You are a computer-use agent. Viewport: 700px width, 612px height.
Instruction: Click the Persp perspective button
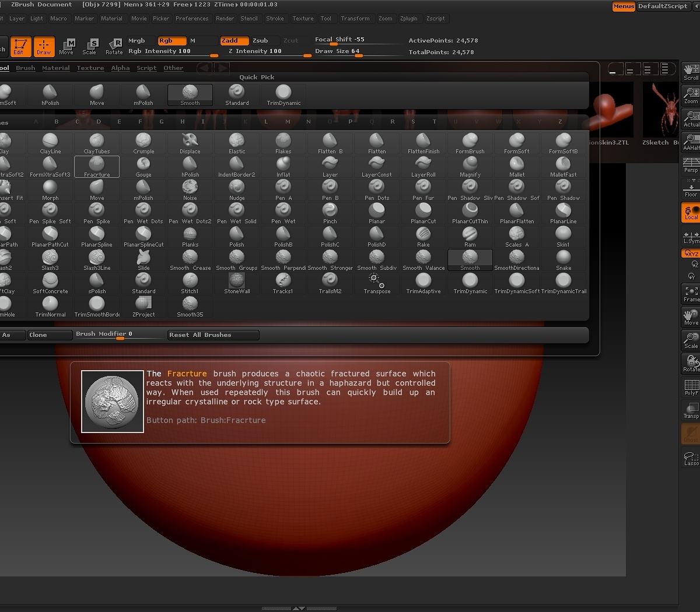[x=691, y=166]
